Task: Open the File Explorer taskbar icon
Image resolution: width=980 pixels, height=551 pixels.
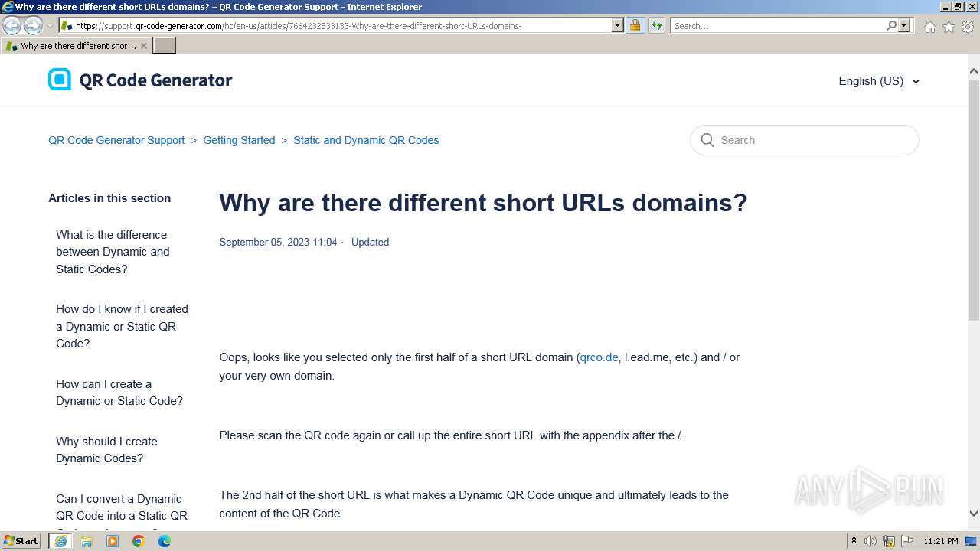Action: (87, 541)
